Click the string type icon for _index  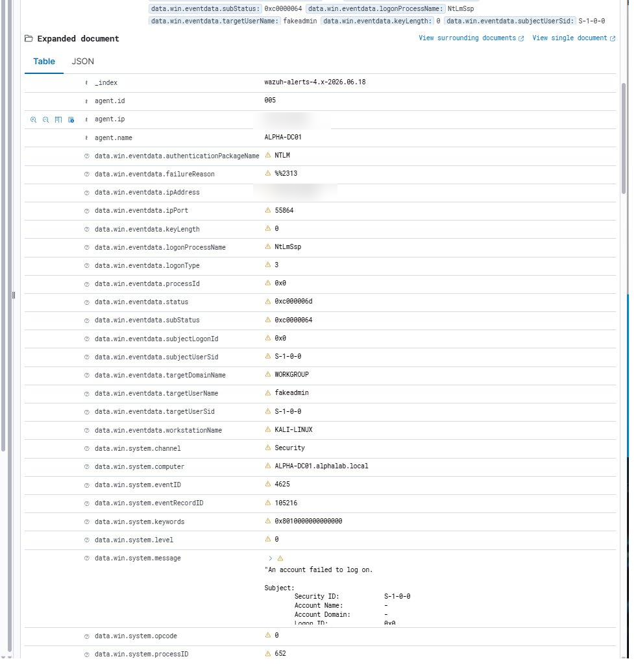[86, 83]
